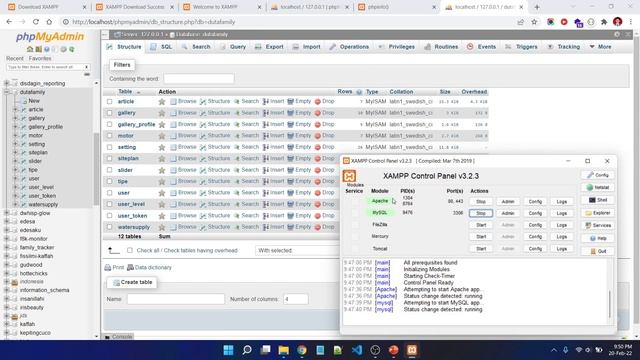Screen dimensions: 640x360
Task: Reload the page in Chrome
Action: (x=36, y=22)
